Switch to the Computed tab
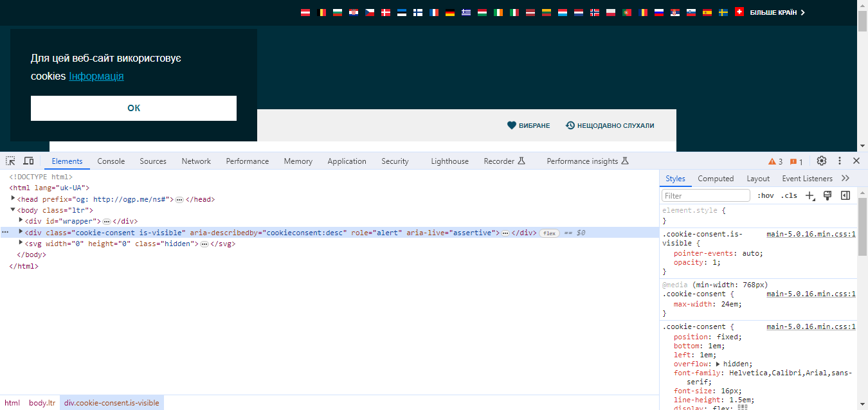Image resolution: width=868 pixels, height=410 pixels. tap(716, 178)
